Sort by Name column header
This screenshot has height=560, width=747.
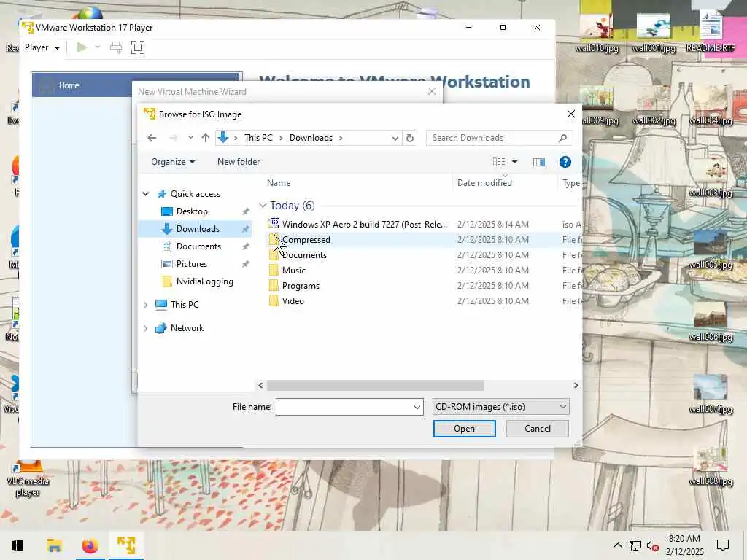(x=279, y=183)
